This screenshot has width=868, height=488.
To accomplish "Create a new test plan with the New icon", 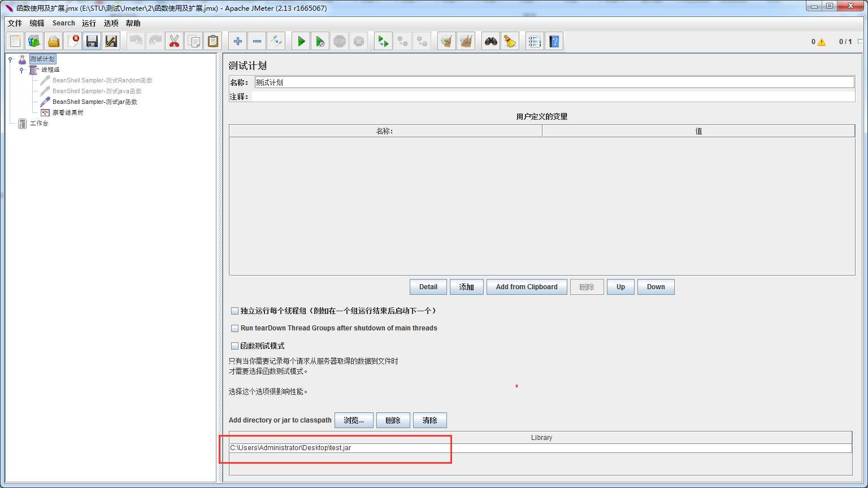I will click(x=15, y=41).
